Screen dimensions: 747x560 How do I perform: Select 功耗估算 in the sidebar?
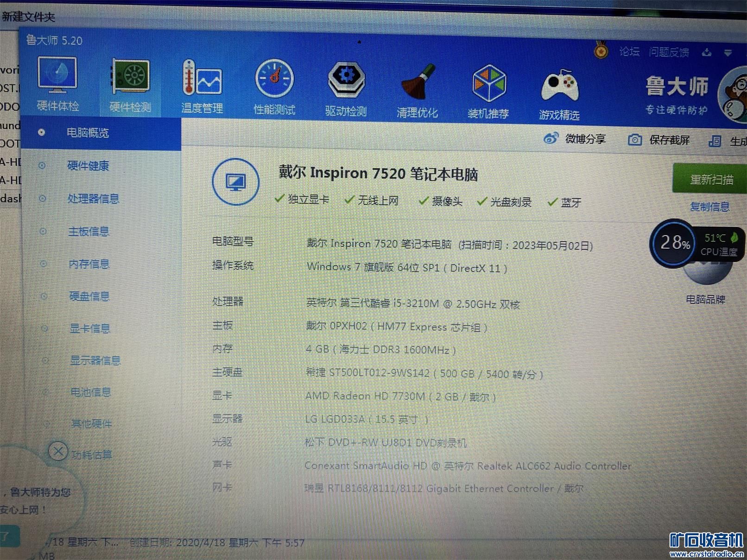pos(91,454)
